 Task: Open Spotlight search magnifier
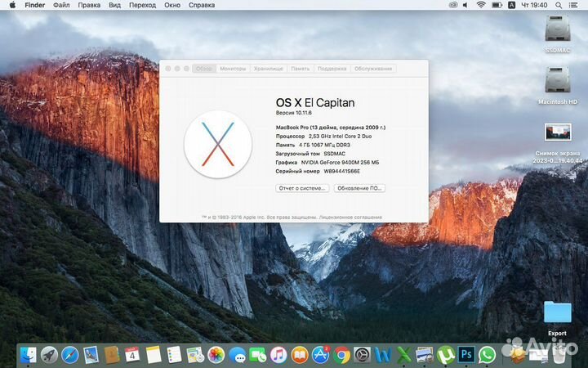tap(559, 5)
